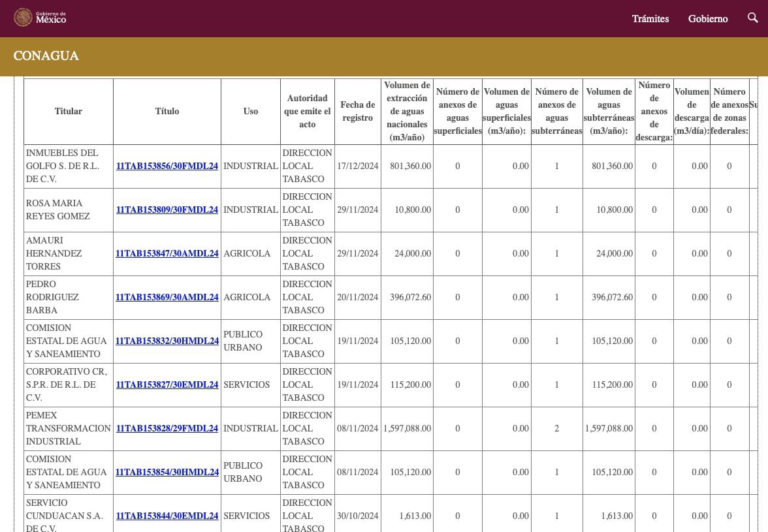
Task: Click Autoridad que emite el acto header
Action: click(x=307, y=111)
